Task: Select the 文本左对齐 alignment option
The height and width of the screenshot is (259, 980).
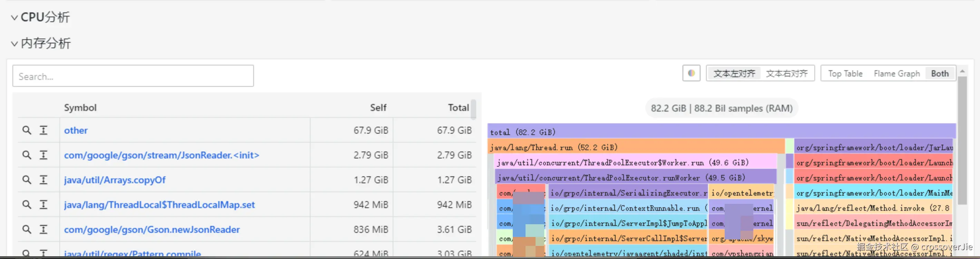Action: 734,73
